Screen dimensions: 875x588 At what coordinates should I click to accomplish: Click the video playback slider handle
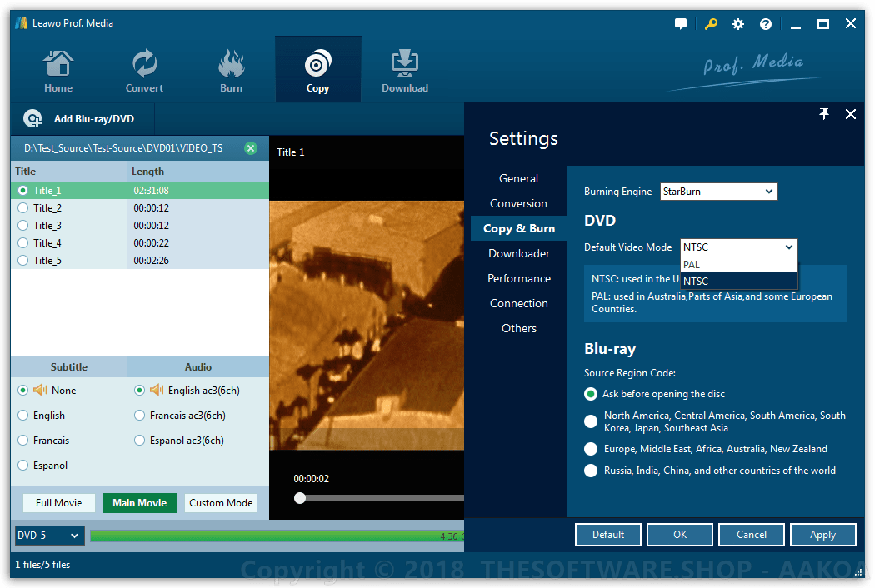300,498
